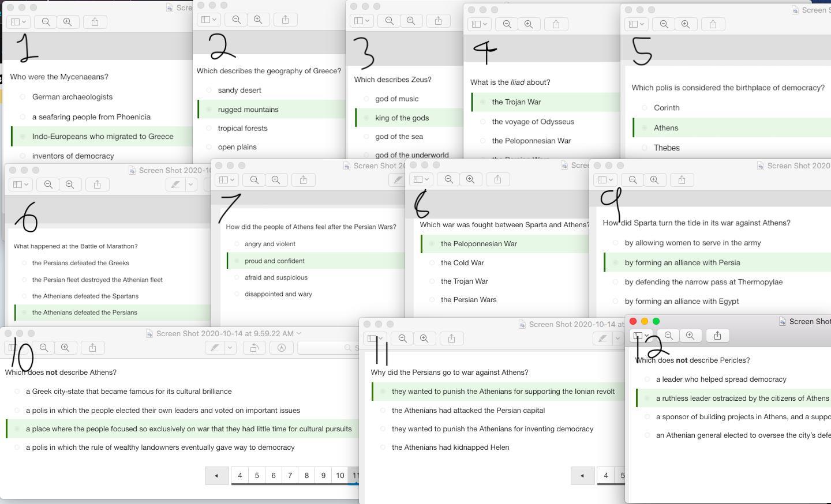Click previous arrow below the kidnapped Helen answer
The image size is (831, 504).
[582, 476]
